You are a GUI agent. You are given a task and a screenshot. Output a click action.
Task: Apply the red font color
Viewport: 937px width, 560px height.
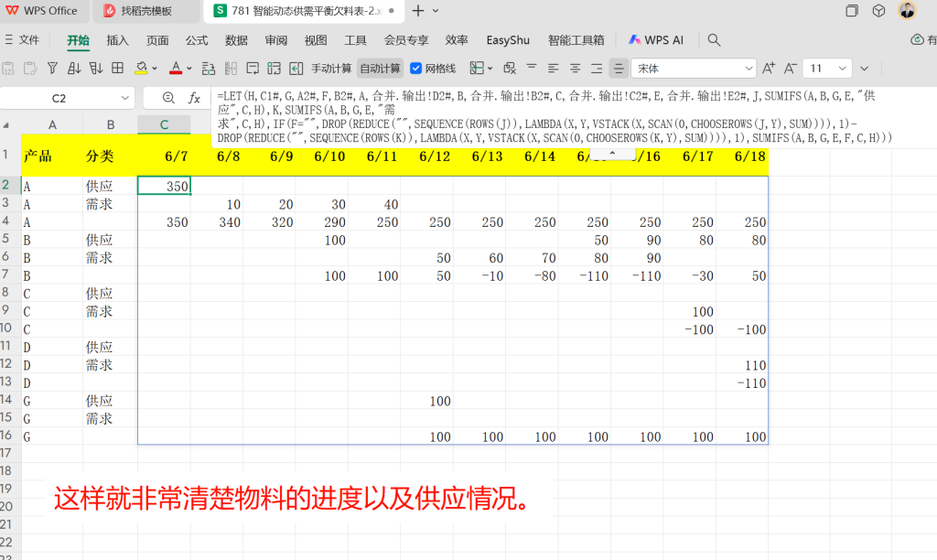click(x=175, y=68)
